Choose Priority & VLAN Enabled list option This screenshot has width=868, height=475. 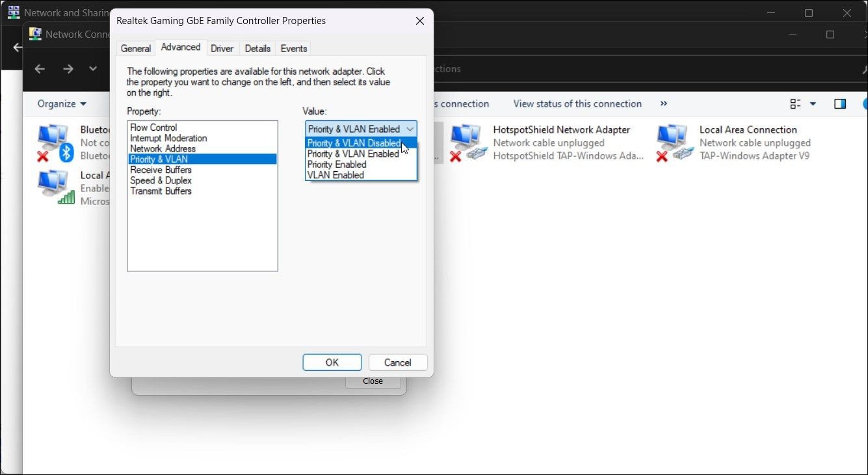(x=361, y=154)
